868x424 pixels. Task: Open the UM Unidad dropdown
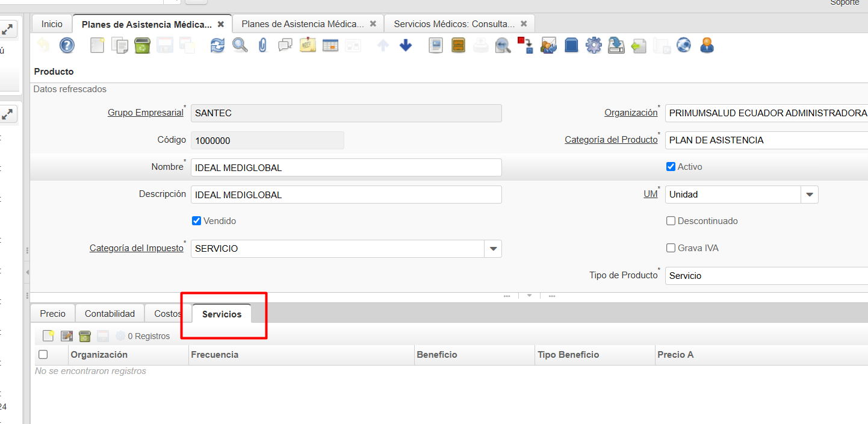point(809,195)
